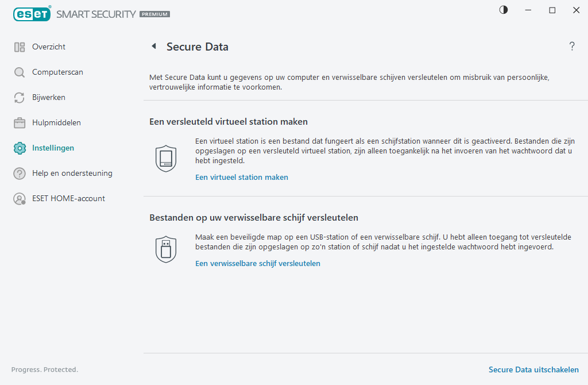This screenshot has height=385, width=588.
Task: Click the Help en ondersteuning circle icon
Action: [x=18, y=173]
